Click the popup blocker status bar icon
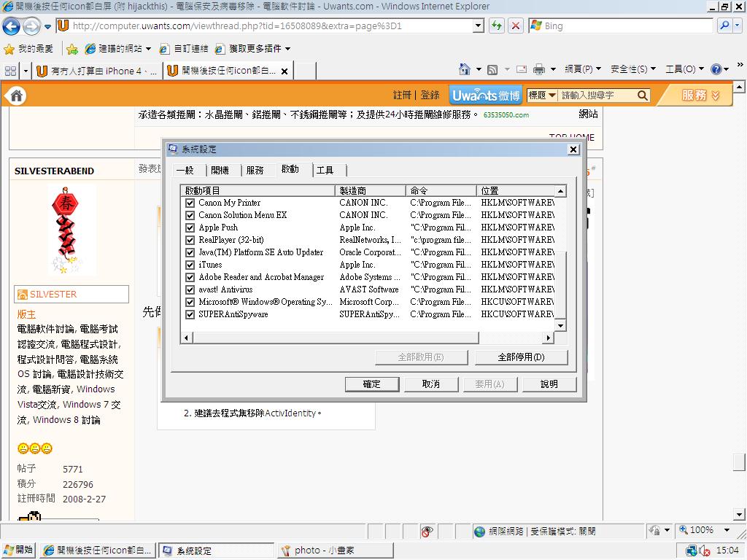Image resolution: width=747 pixels, height=560 pixels. tap(427, 532)
